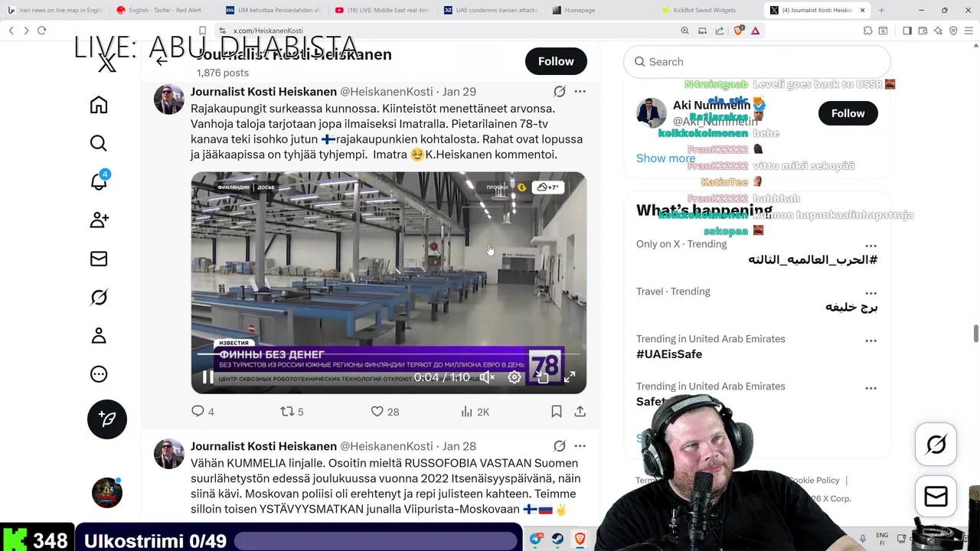Click ENG FI language indicator in tray
Screen dimensions: 980x551
point(882,539)
